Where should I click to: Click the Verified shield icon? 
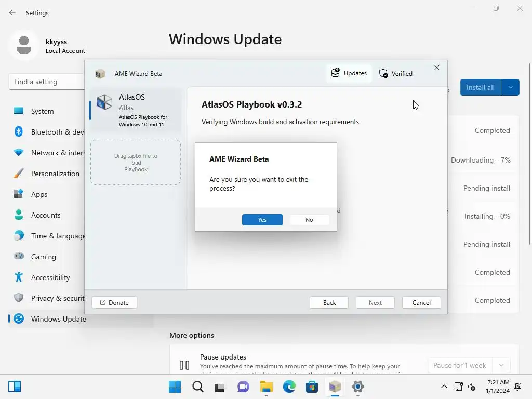click(x=383, y=73)
